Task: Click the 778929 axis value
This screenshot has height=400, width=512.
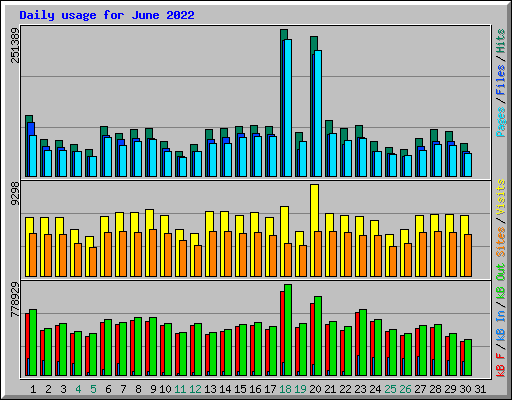Action: pos(15,300)
